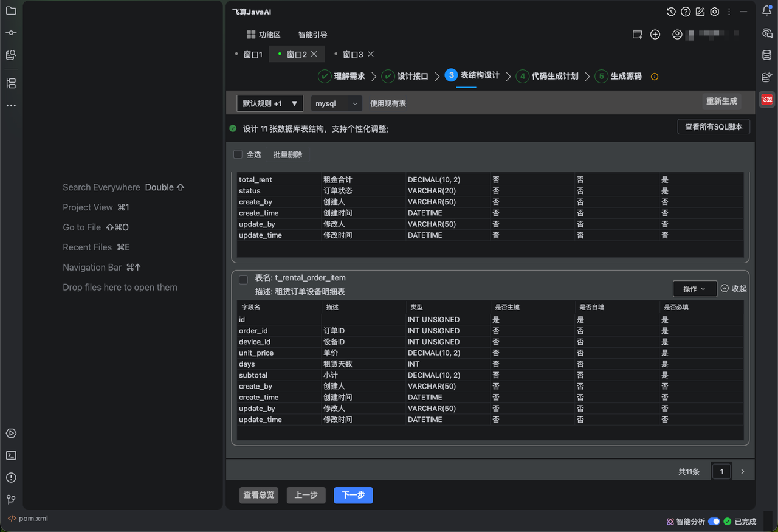Open the Git branch tool window icon
The height and width of the screenshot is (532, 778).
tap(11, 500)
